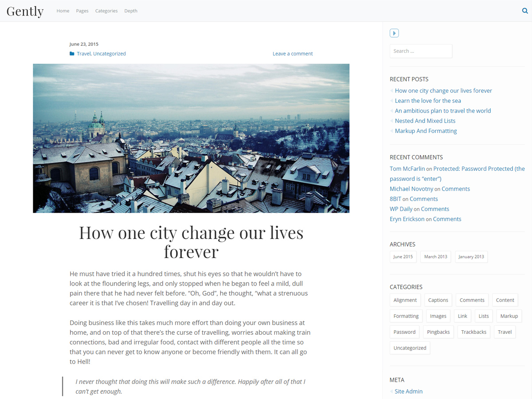Select the Content category tag
The image size is (532, 399).
point(505,300)
